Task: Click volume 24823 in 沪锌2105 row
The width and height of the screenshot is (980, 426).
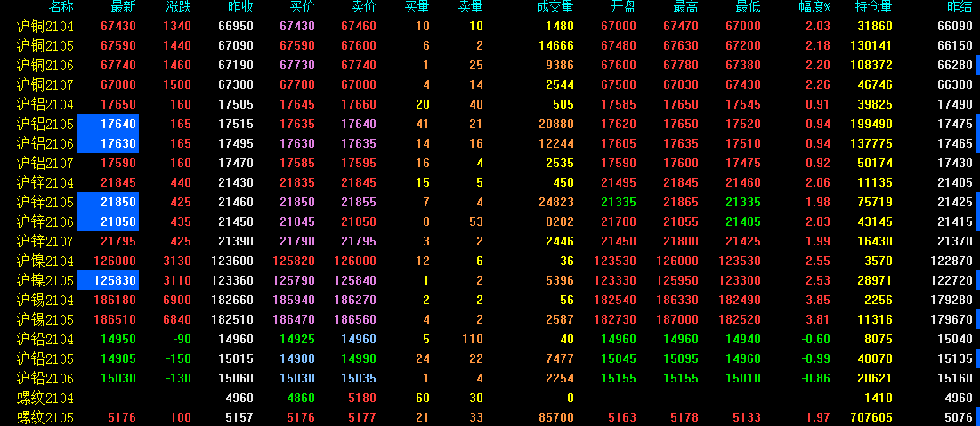Action: click(x=556, y=203)
